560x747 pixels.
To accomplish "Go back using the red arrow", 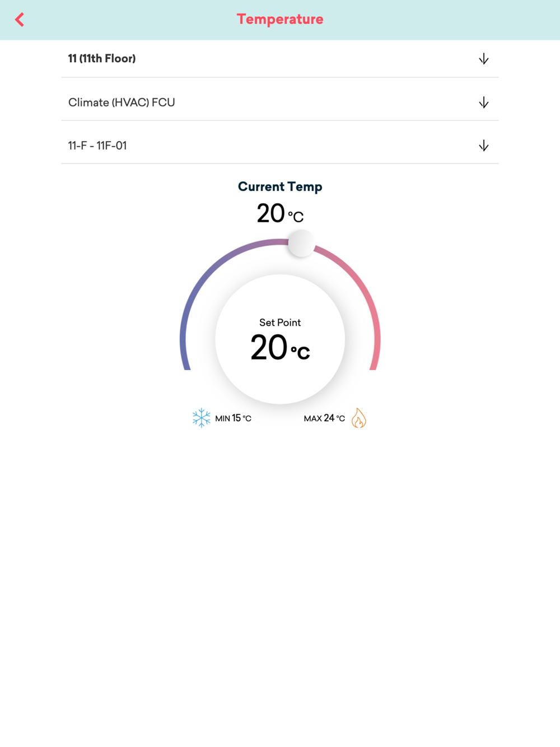I will click(20, 20).
